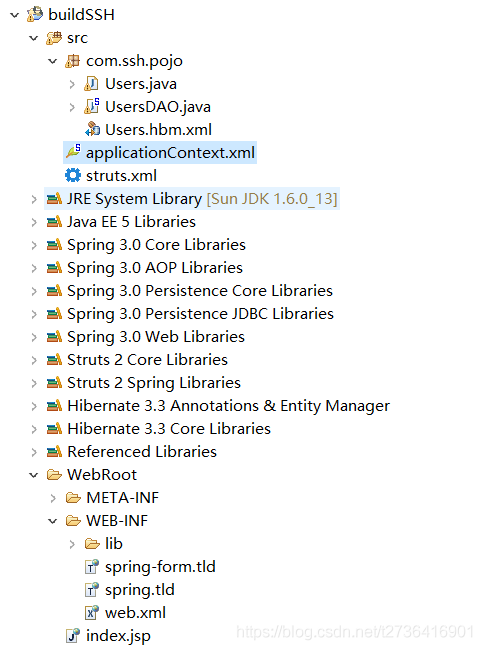Viewport: 482px width, 650px height.
Task: Click the web.xml file icon
Action: [92, 613]
